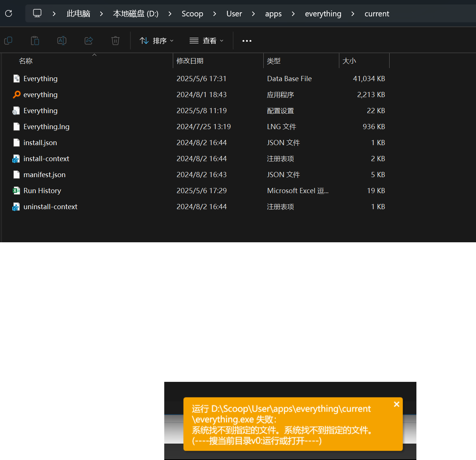Select the Run History file name

42,191
